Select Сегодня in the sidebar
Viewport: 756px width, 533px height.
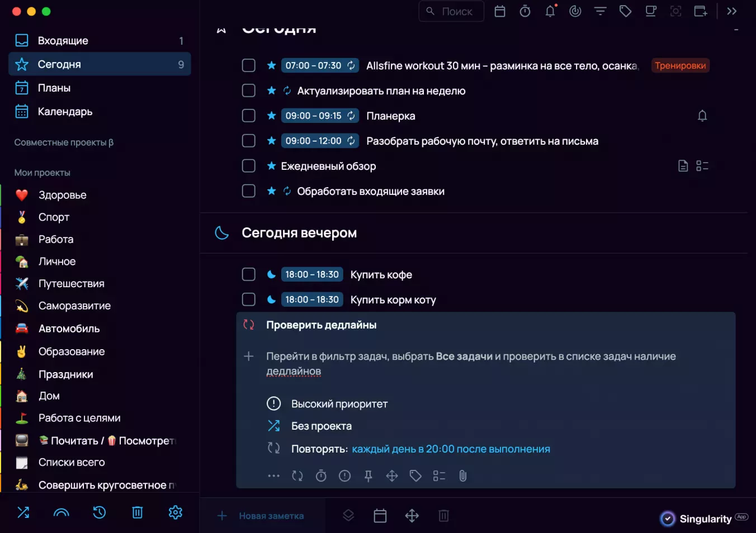click(100, 64)
